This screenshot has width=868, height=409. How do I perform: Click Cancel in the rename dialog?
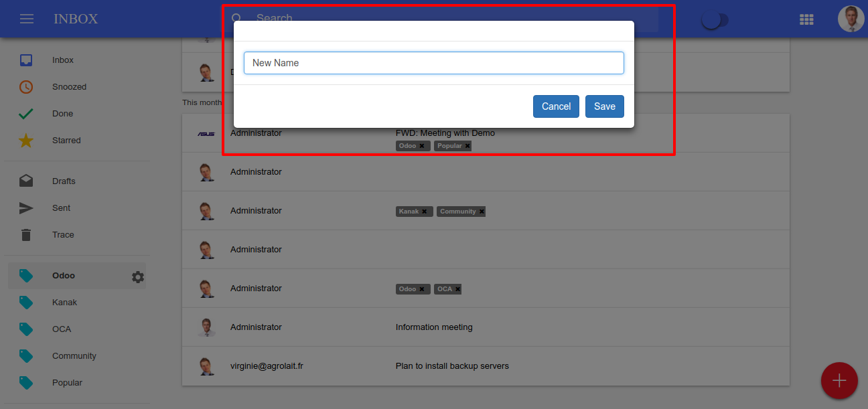(556, 106)
